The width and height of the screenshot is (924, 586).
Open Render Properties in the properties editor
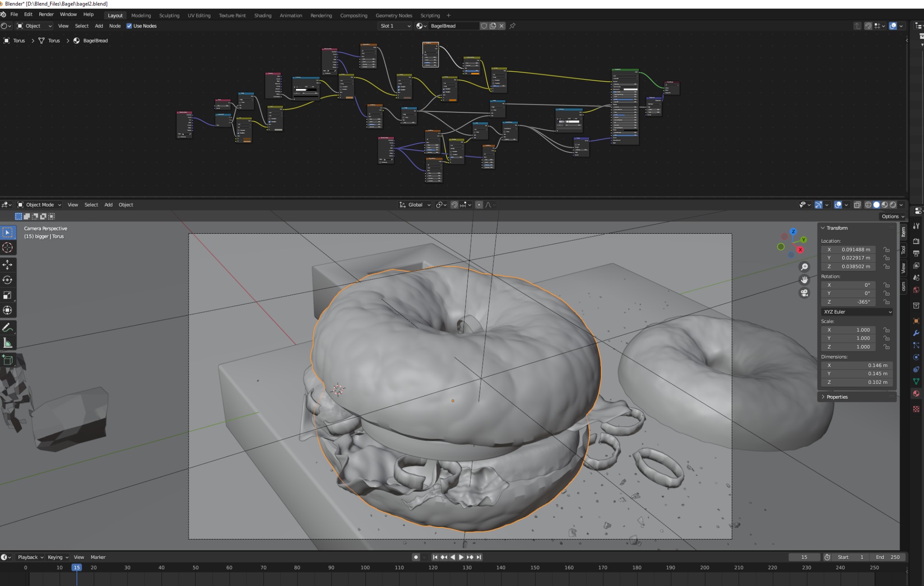tap(916, 241)
